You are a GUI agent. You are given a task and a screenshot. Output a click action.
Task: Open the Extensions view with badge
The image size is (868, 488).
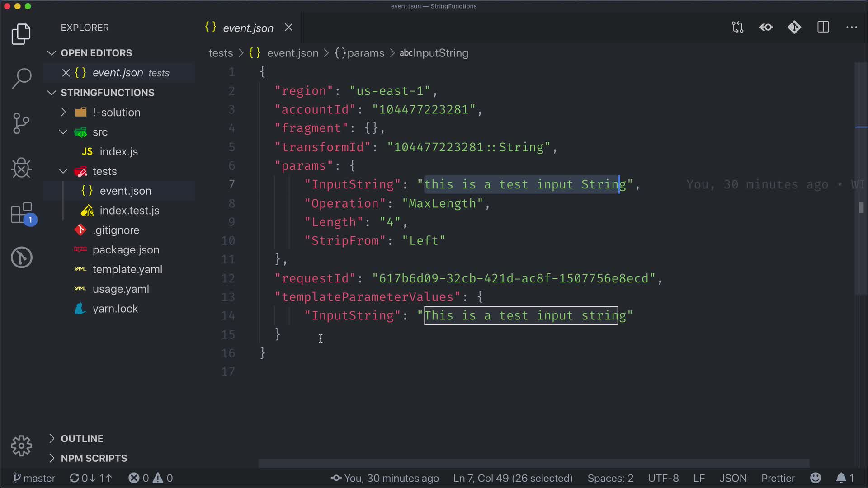click(x=21, y=213)
